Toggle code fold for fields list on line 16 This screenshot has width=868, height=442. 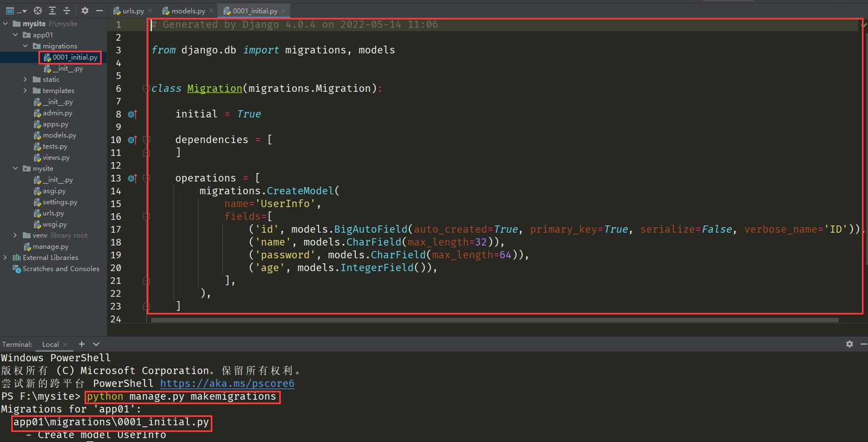point(146,217)
